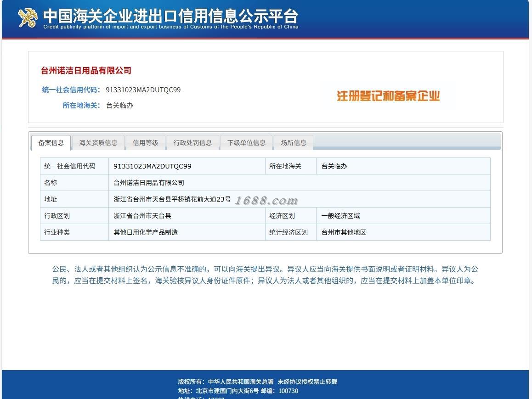The height and width of the screenshot is (399, 532).
Task: Open the 行政处罚信息 tab
Action: 192,143
